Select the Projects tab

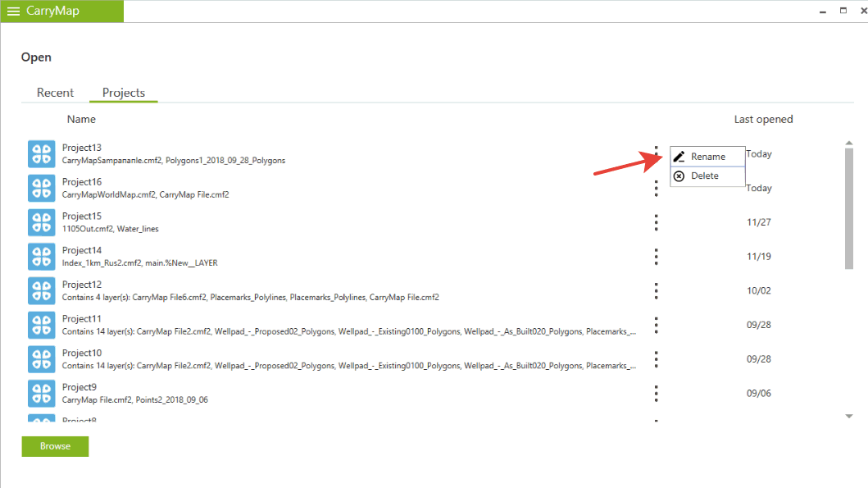point(124,93)
